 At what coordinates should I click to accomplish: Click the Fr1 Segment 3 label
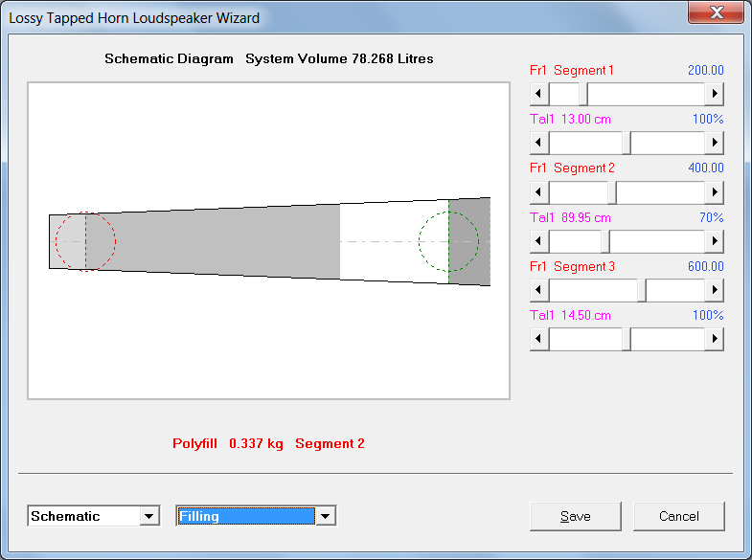pos(572,266)
